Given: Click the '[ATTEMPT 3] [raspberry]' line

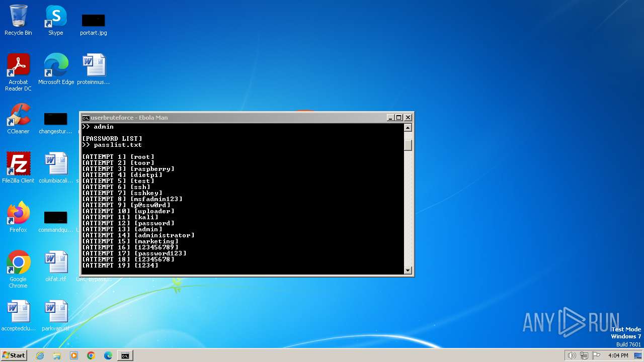Looking at the screenshot, I should click(128, 169).
